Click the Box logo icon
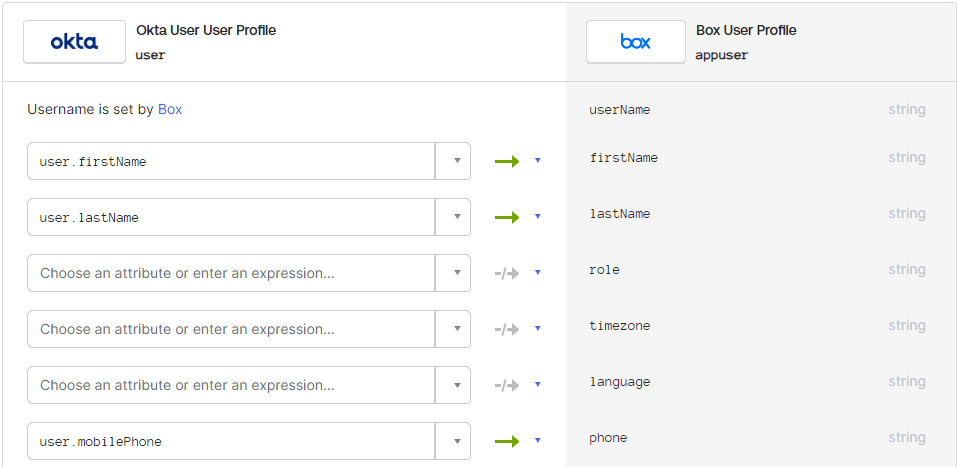 (635, 42)
